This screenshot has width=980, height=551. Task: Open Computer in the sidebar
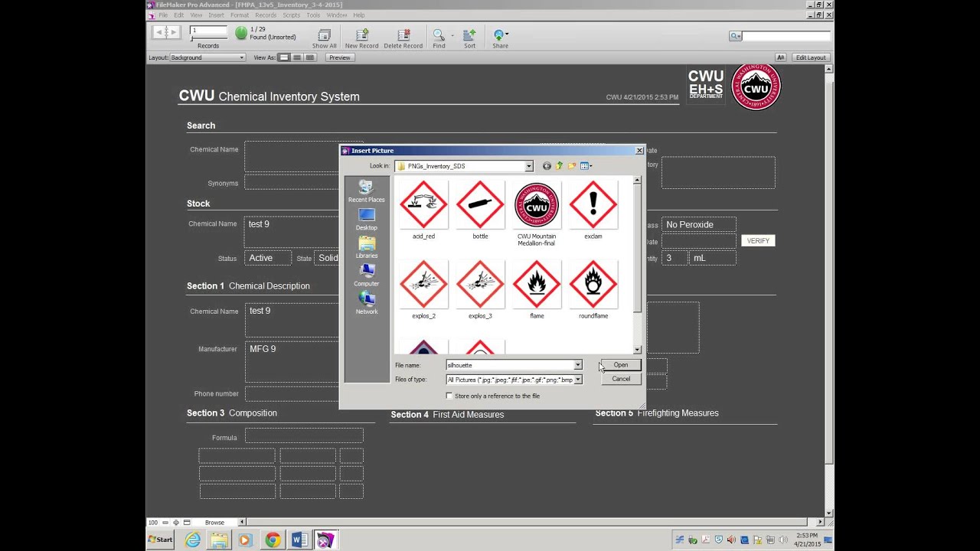tap(366, 275)
